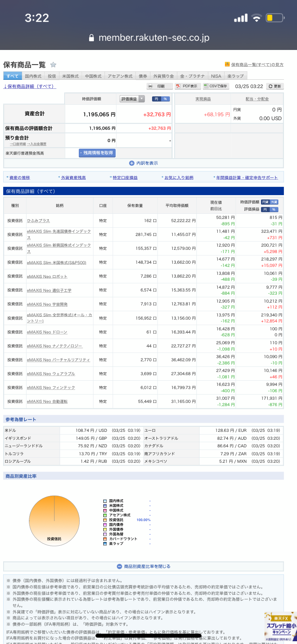The width and height of the screenshot is (297, 644).
Task: Open the 実現損益 link
Action: tap(203, 99)
